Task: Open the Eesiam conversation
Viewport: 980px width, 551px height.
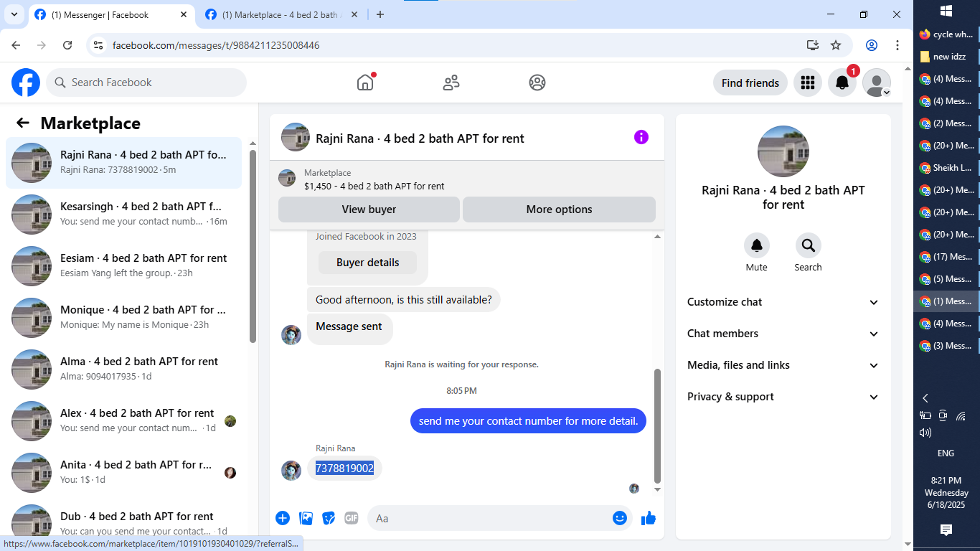Action: (124, 266)
